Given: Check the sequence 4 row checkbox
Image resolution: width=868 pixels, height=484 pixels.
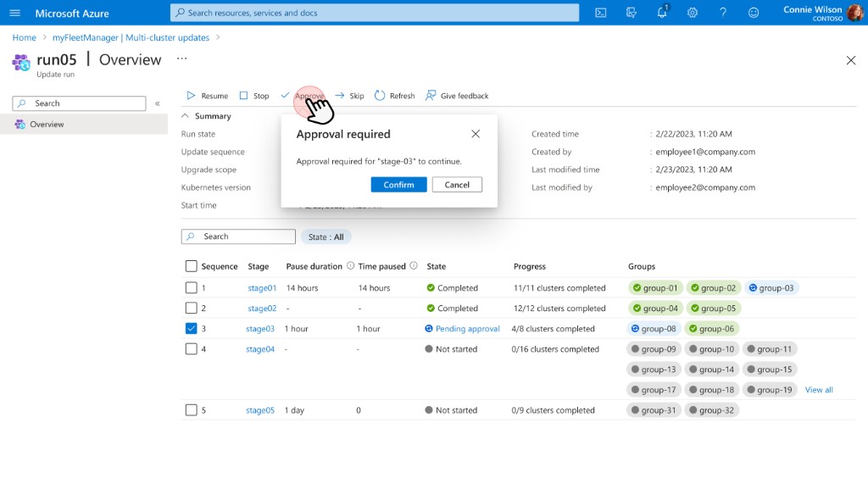Looking at the screenshot, I should coord(191,349).
